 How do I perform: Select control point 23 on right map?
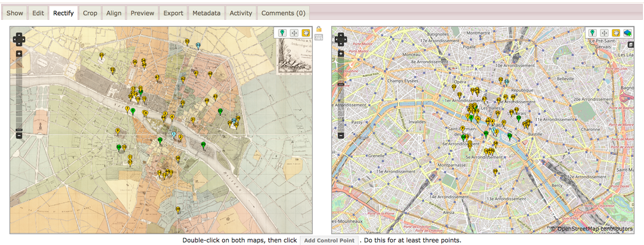point(454,87)
